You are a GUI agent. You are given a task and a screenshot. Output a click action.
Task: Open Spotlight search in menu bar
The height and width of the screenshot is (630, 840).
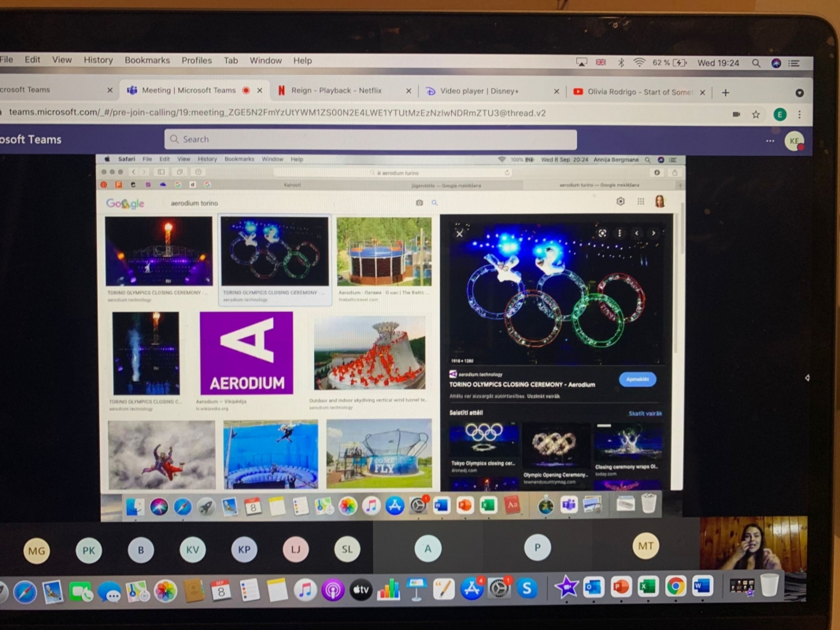[756, 63]
